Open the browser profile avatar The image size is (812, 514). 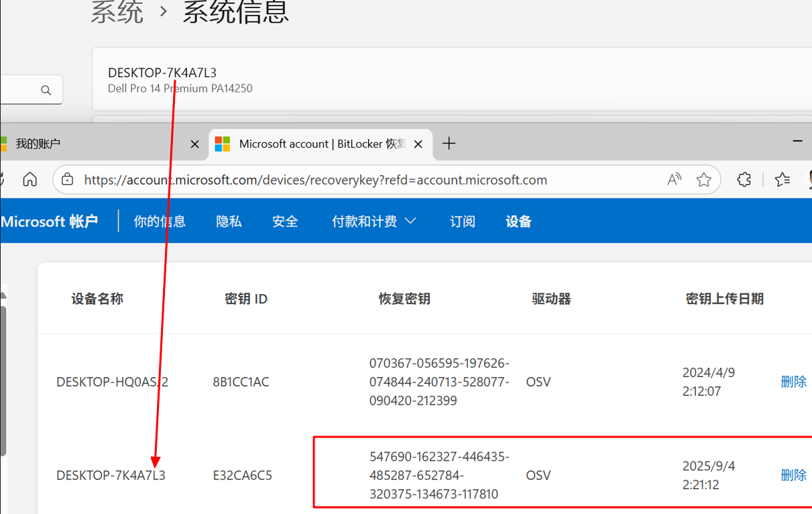(x=809, y=179)
